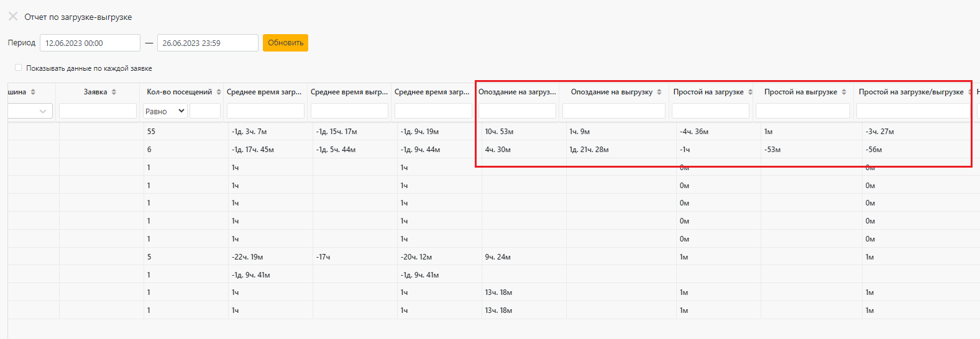Screen dimensions: 980x339
Task: Click the Среднее время выгр... column header
Action: coord(349,92)
